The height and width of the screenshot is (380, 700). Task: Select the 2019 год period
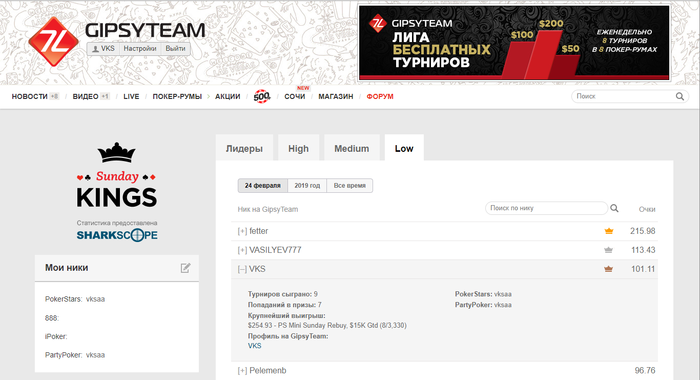(x=307, y=185)
